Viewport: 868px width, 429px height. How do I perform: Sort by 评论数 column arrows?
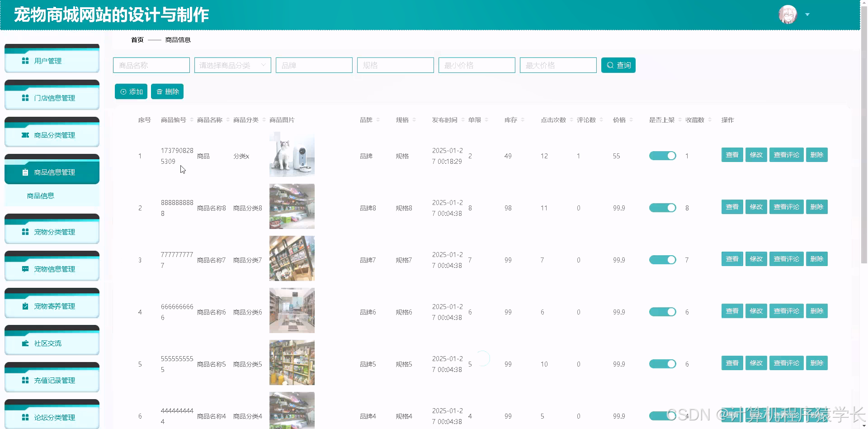click(x=601, y=120)
